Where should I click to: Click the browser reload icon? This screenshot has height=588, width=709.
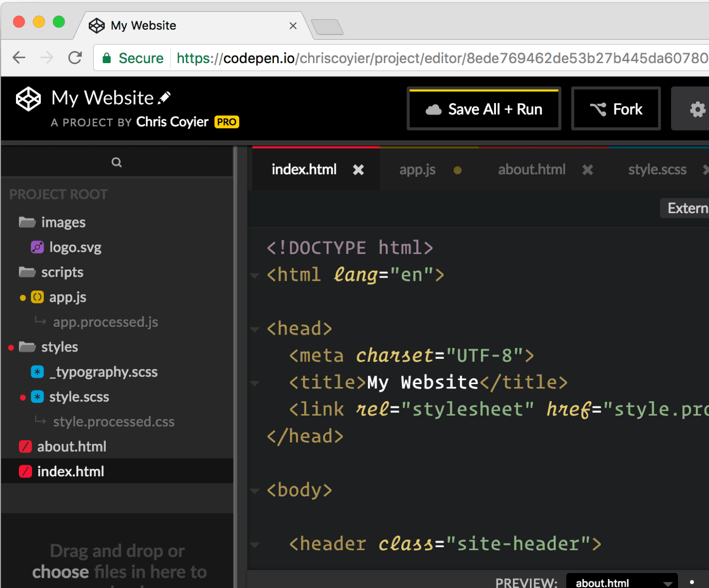[75, 57]
